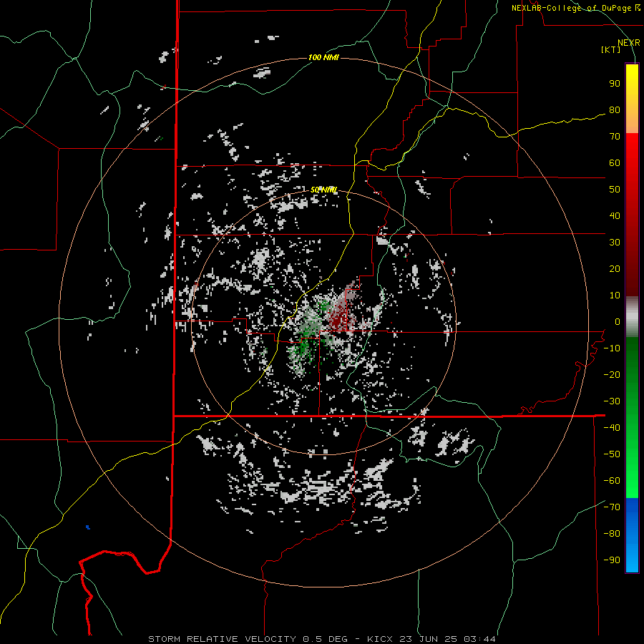Select the 100 NMI range ring label
The height and width of the screenshot is (644, 644).
click(x=323, y=57)
